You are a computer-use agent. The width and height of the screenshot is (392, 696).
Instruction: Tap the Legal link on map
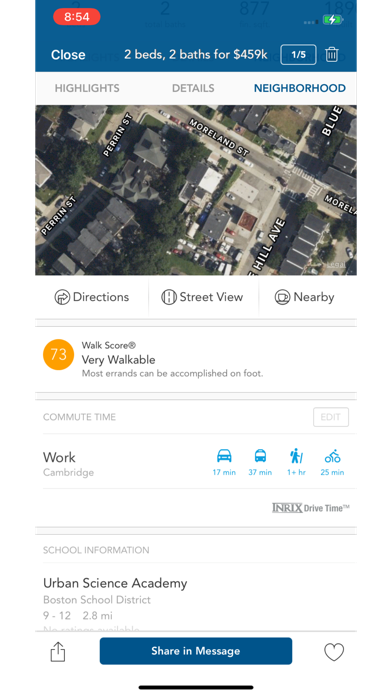(x=336, y=265)
